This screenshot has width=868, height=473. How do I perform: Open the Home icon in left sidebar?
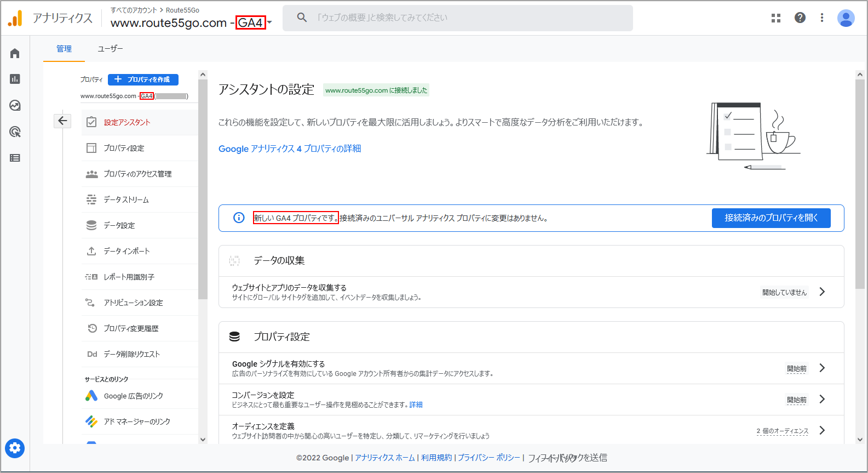click(15, 53)
